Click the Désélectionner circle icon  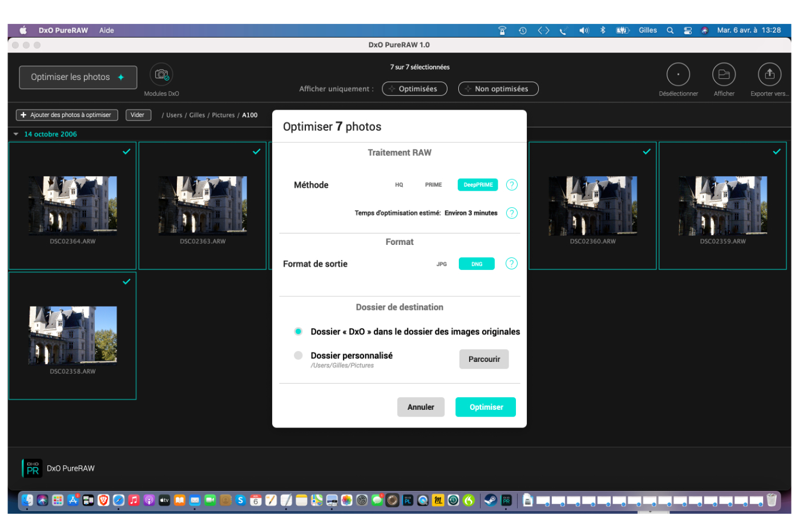tap(678, 75)
